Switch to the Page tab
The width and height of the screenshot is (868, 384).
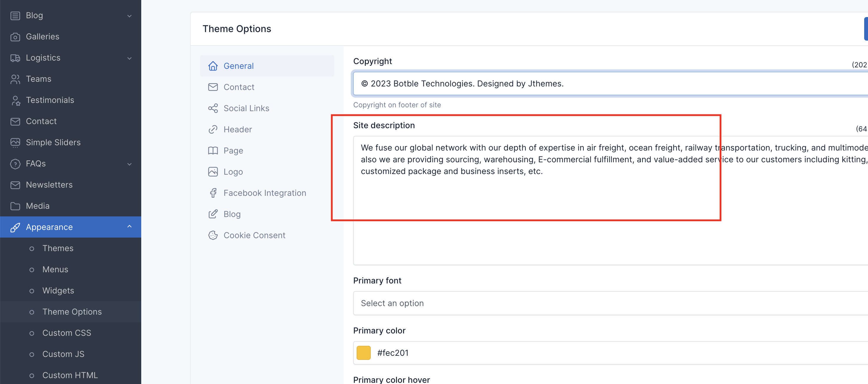pos(267,151)
